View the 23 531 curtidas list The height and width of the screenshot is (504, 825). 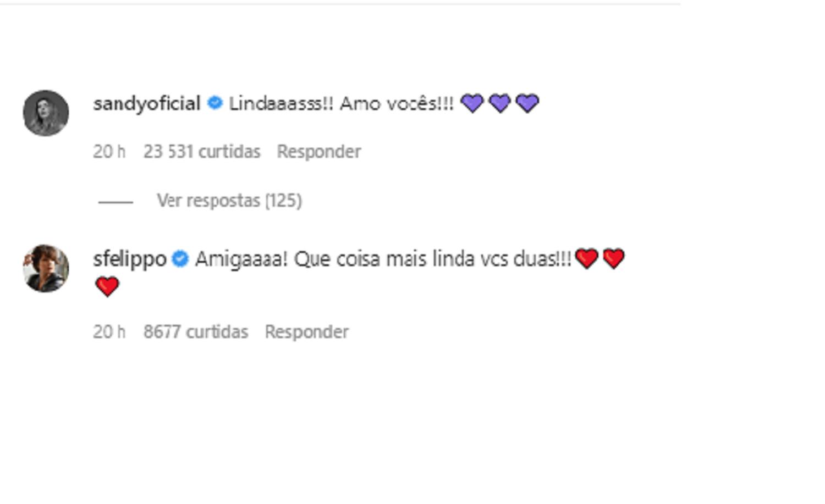click(202, 151)
